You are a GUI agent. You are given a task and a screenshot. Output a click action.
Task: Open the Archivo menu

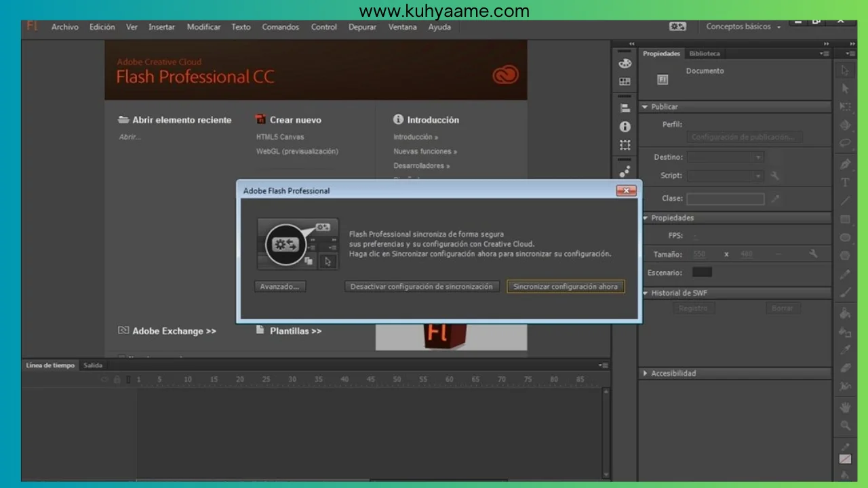(x=65, y=27)
